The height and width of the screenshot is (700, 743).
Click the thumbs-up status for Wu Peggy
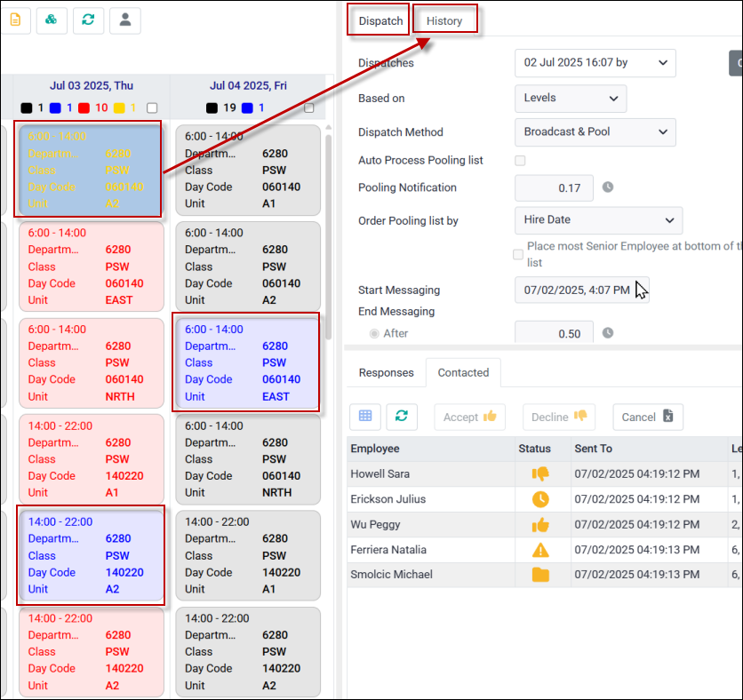pyautogui.click(x=540, y=525)
